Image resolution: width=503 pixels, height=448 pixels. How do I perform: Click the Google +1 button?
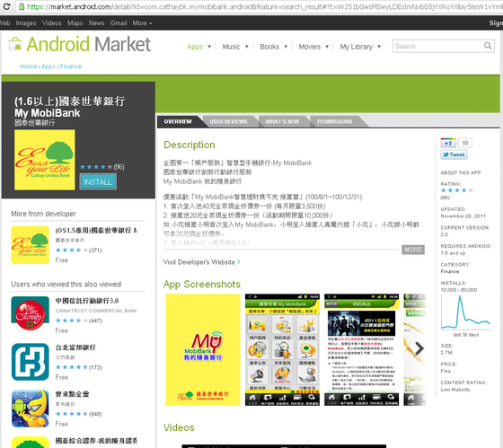(448, 143)
